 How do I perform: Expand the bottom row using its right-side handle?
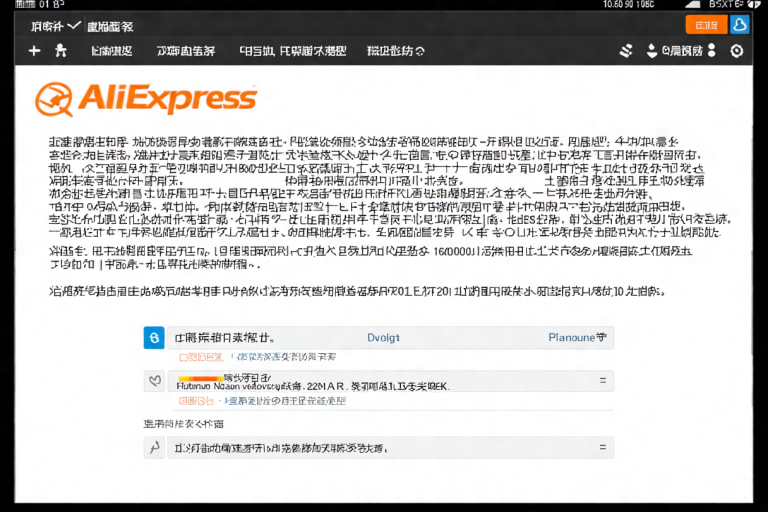tap(601, 448)
